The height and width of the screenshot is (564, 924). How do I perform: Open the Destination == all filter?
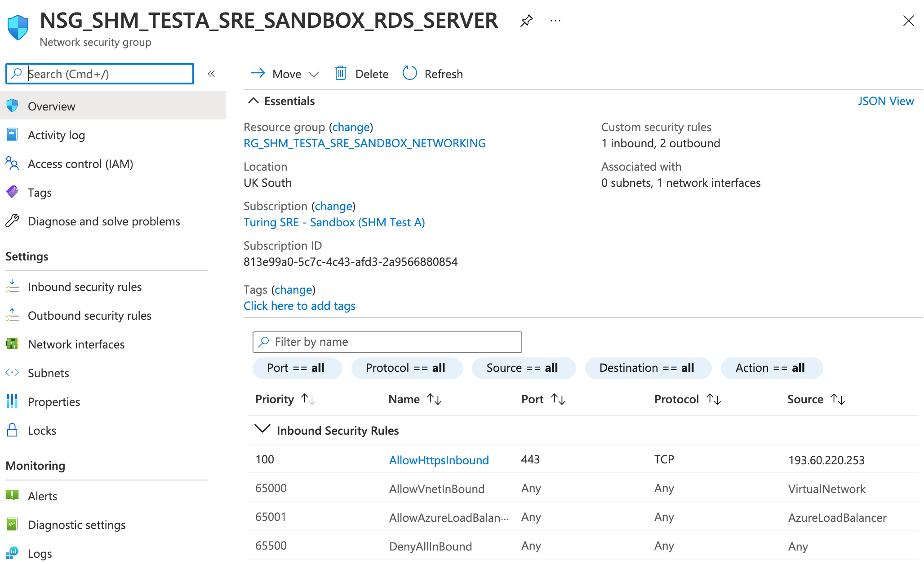click(x=648, y=368)
